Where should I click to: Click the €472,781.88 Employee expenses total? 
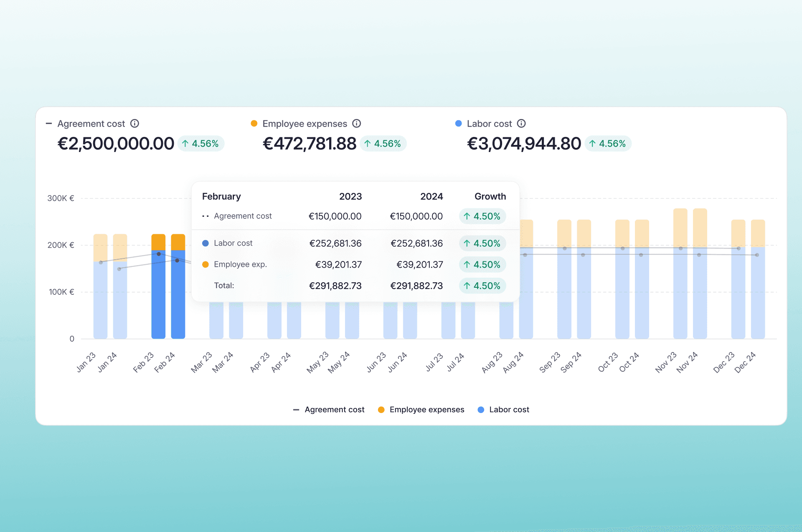pos(310,143)
